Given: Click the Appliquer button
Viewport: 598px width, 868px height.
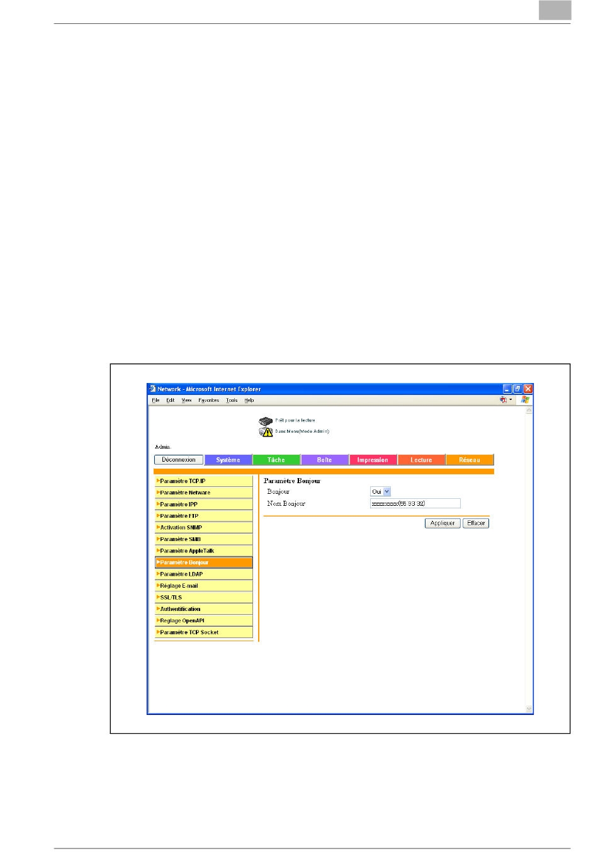Looking at the screenshot, I should [x=443, y=523].
